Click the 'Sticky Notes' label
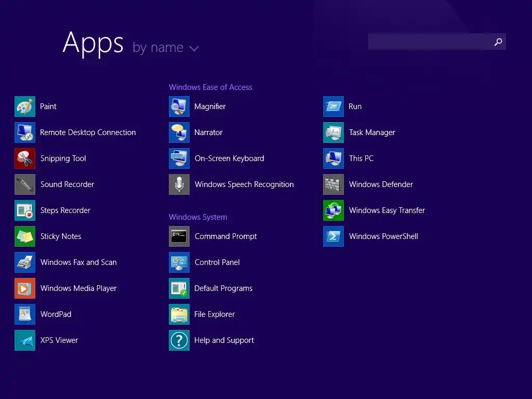 (x=61, y=236)
